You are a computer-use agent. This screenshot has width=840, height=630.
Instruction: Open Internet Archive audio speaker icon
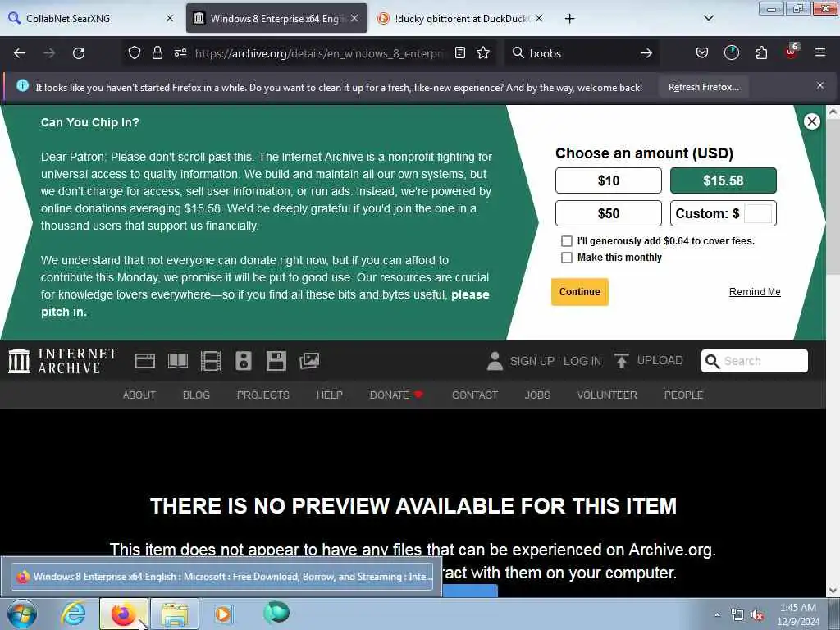(243, 361)
